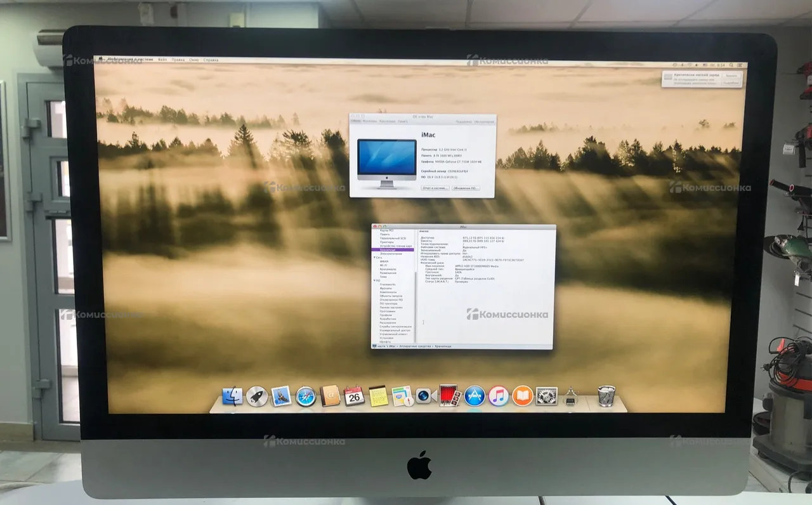Screen dimensions: 812x505
Task: Open FaceTime camera icon in Dock
Action: click(426, 397)
